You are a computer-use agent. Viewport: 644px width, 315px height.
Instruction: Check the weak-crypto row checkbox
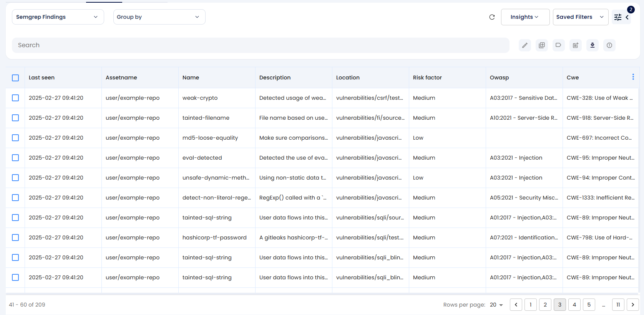click(15, 98)
